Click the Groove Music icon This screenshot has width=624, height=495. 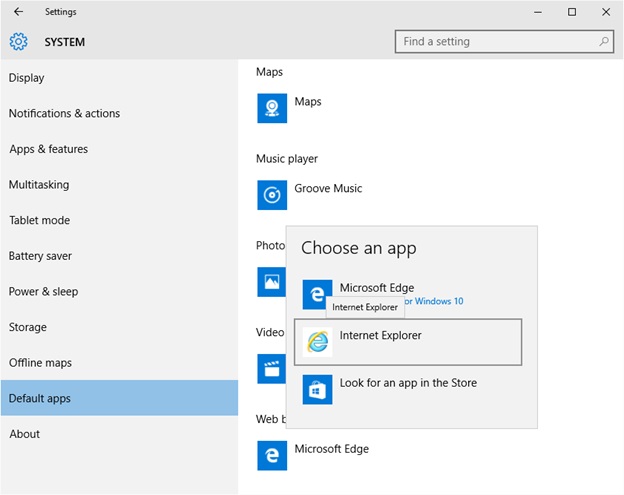272,195
